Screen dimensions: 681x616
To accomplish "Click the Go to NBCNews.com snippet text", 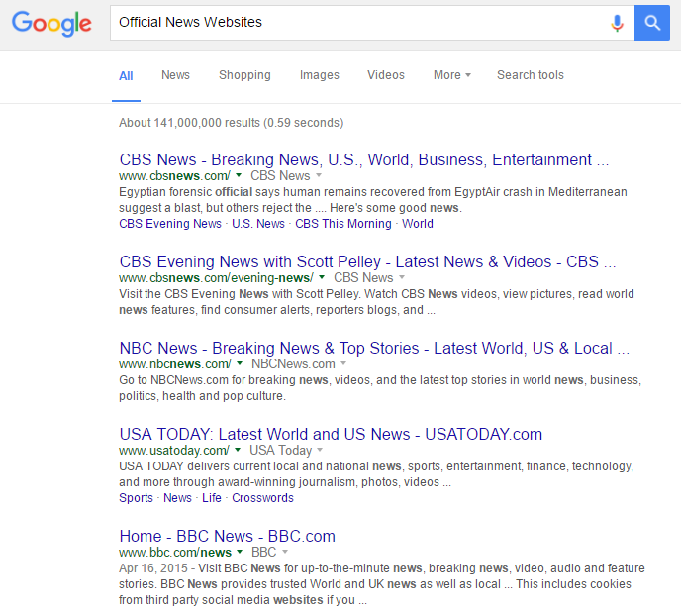I will pos(380,388).
